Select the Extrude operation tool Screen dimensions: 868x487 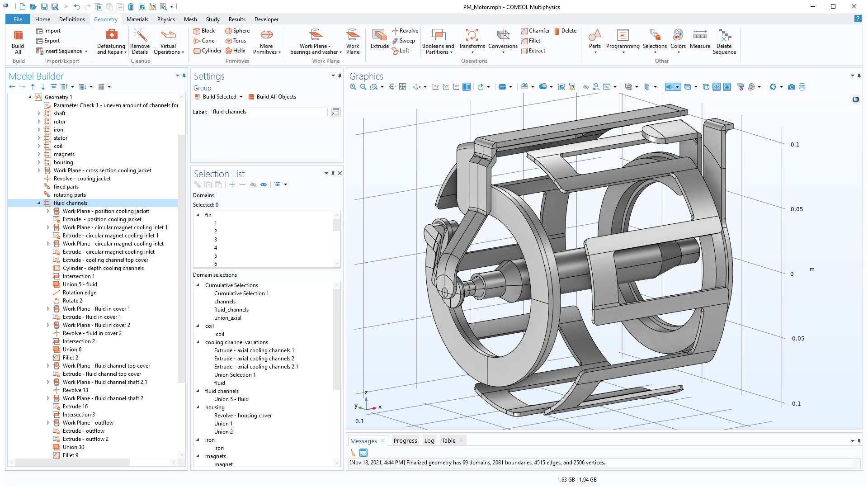379,39
